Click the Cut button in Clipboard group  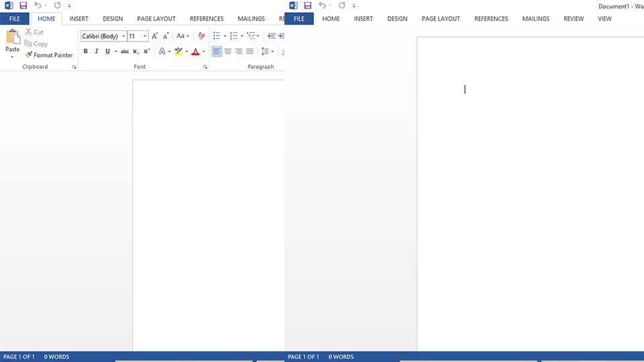click(x=35, y=32)
